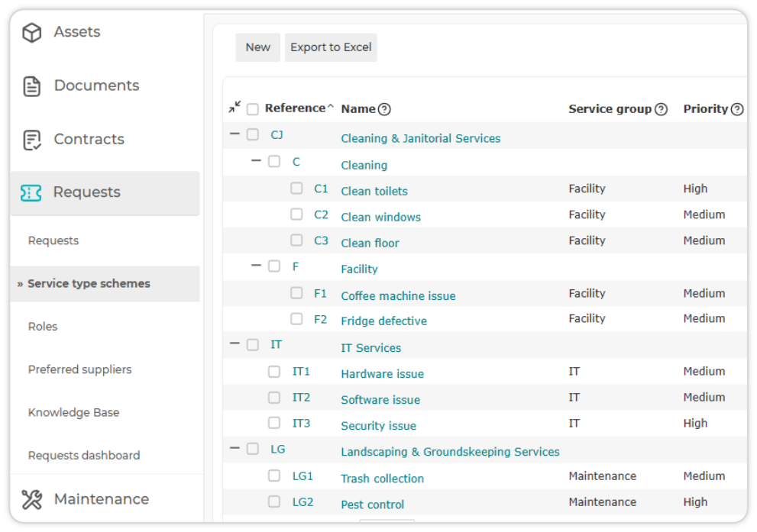Click the Requests ticket icon
This screenshot has width=757, height=532.
click(x=31, y=193)
